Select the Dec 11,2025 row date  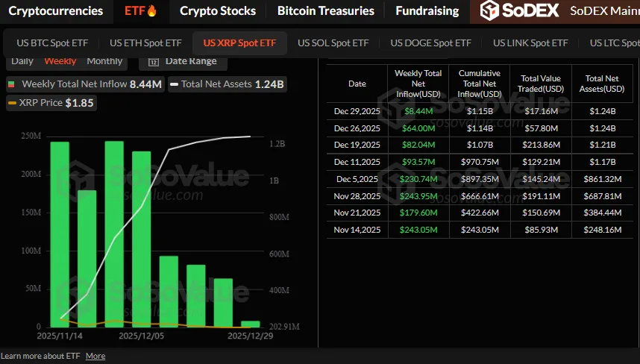[357, 162]
